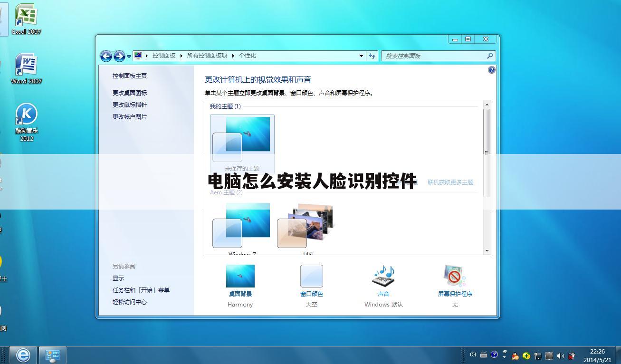
Task: Open 声音 Windows 默认 settings
Action: pos(383,286)
